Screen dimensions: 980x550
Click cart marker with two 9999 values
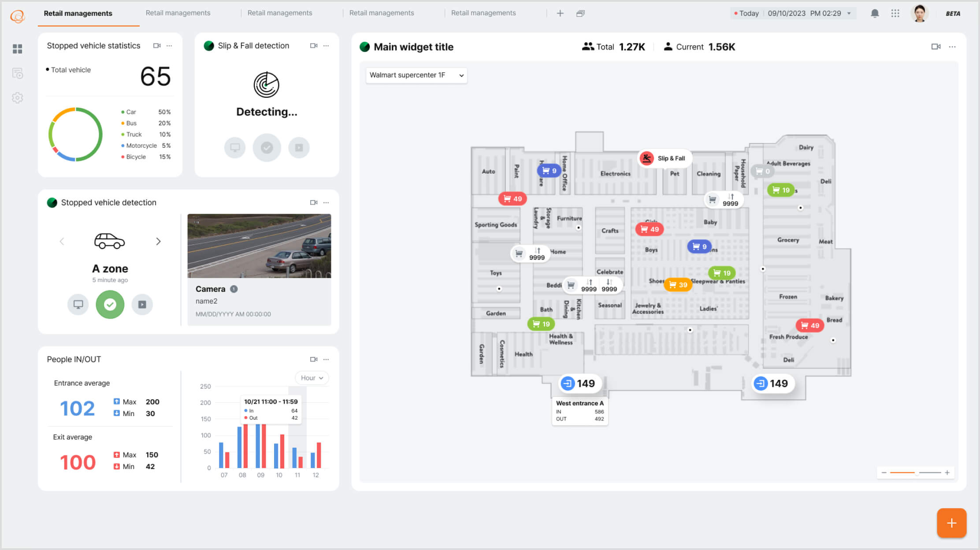point(593,285)
